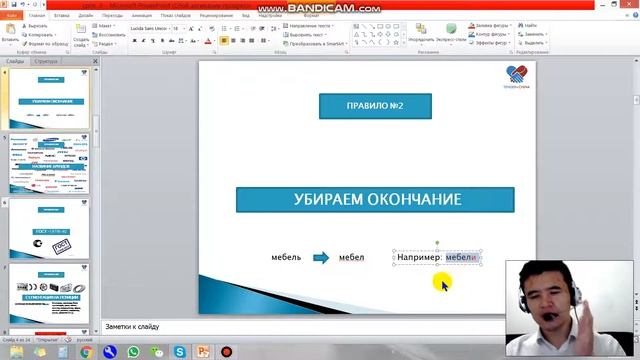Apply a bulleted list
The height and width of the screenshot is (360, 640).
(225, 29)
